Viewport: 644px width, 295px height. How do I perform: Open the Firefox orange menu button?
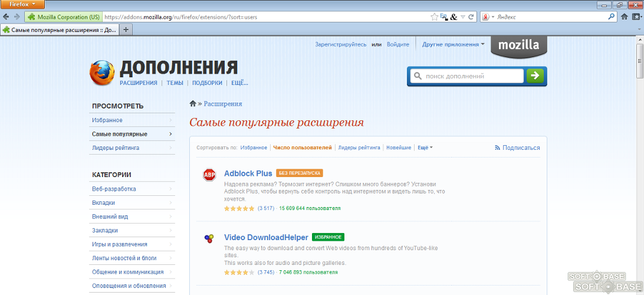tap(23, 5)
